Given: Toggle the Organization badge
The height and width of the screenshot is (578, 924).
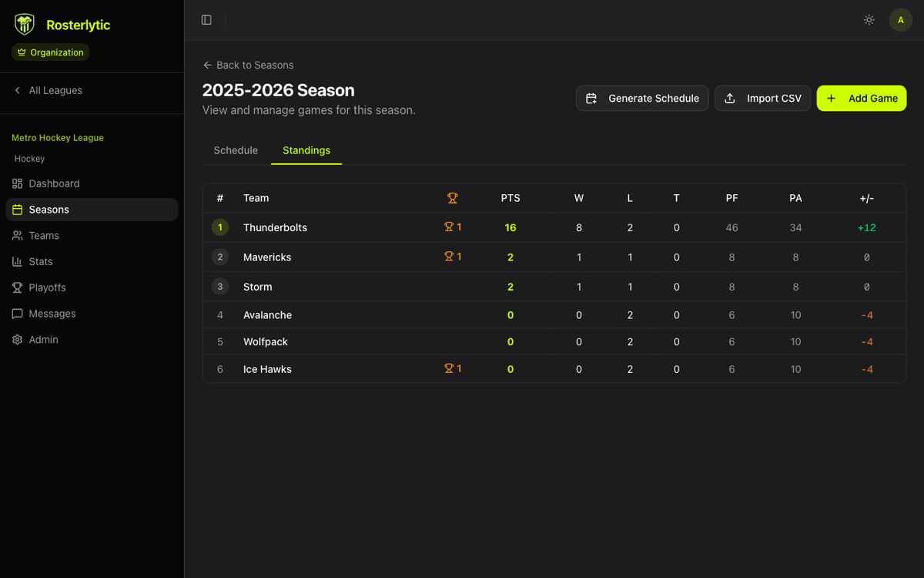Looking at the screenshot, I should click(x=50, y=52).
